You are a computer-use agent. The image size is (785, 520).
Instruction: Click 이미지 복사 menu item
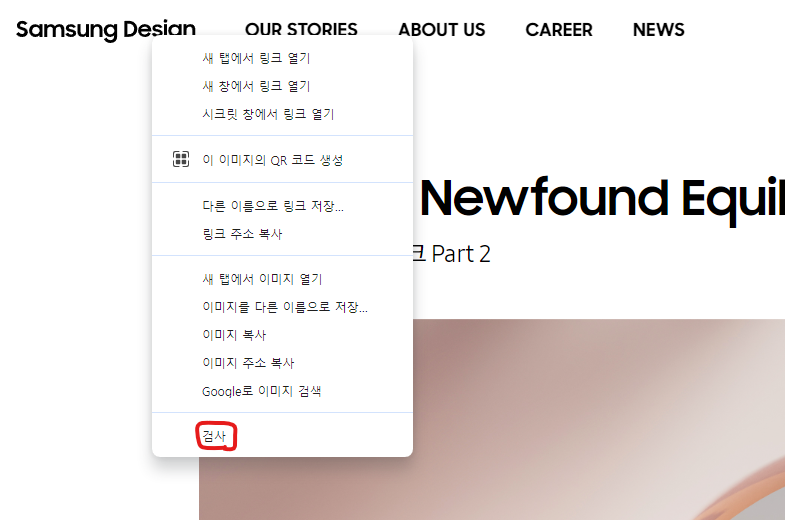coord(282,335)
